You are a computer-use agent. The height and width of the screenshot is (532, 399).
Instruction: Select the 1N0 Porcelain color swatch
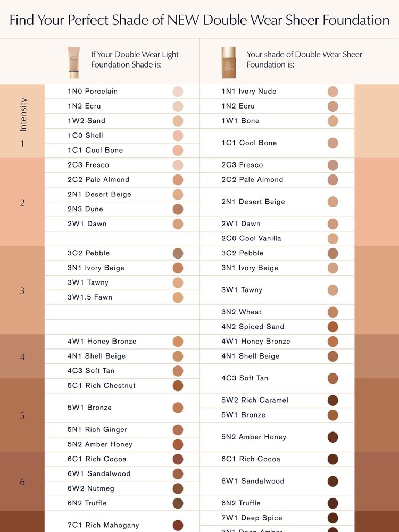click(x=178, y=92)
